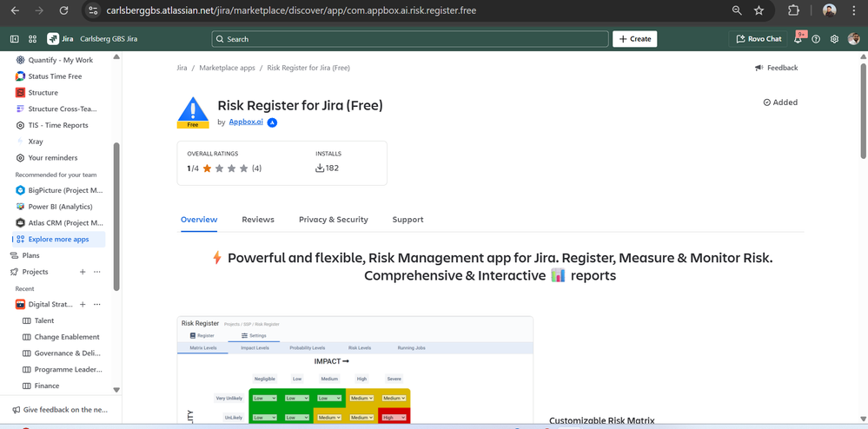
Task: Open TIS - Time Reports app
Action: (58, 125)
